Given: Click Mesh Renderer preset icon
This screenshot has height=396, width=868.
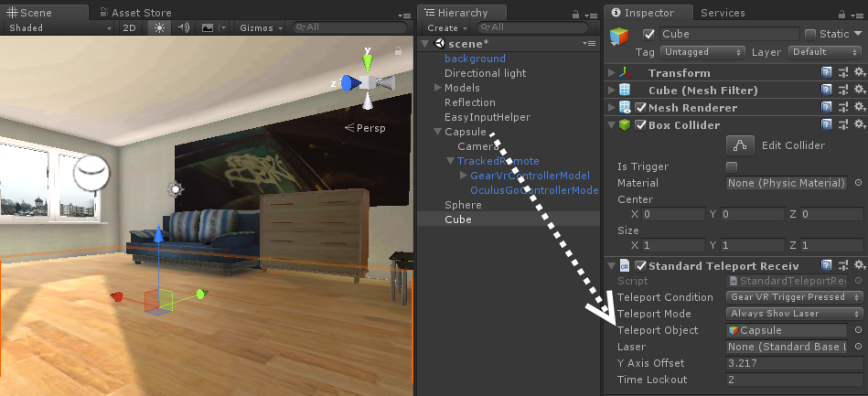Looking at the screenshot, I should pyautogui.click(x=842, y=108).
